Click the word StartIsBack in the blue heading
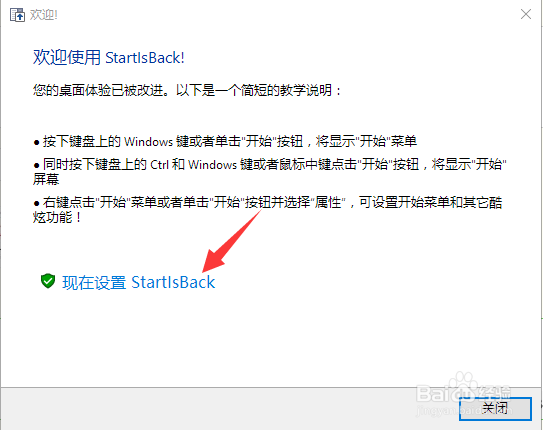This screenshot has width=543, height=430. (144, 58)
